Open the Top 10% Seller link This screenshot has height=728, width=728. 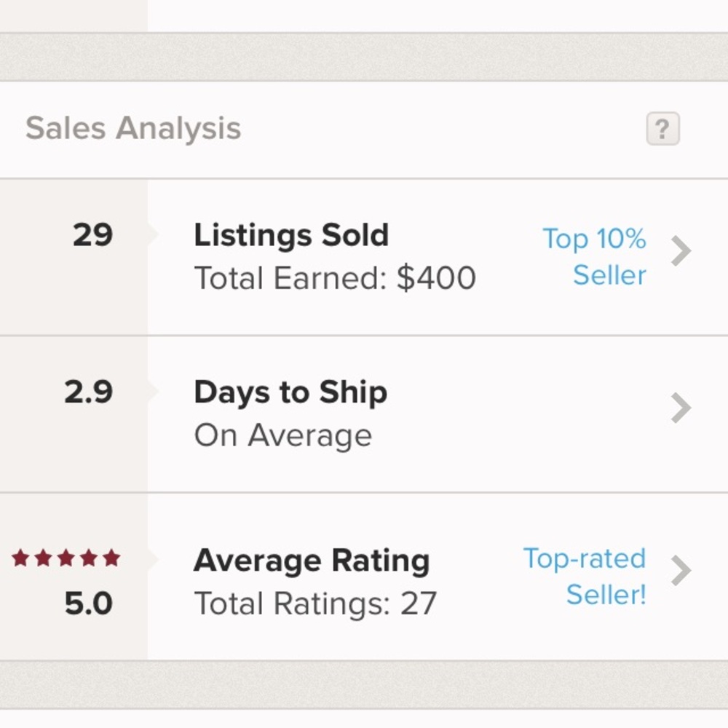pyautogui.click(x=594, y=257)
